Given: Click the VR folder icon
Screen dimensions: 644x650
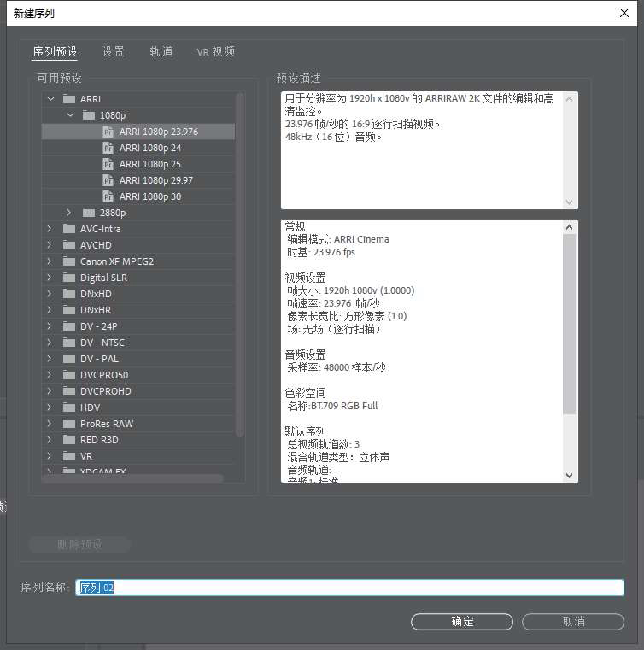Looking at the screenshot, I should point(69,456).
